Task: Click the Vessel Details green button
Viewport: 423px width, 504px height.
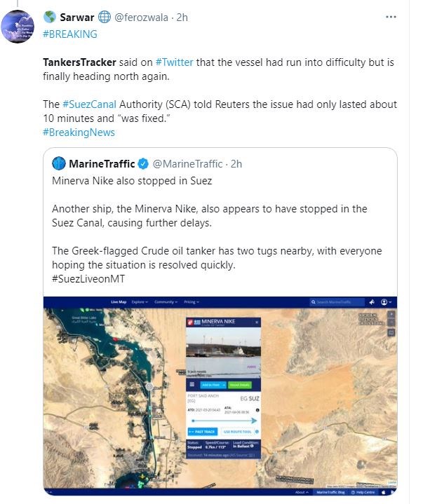Action: point(240,385)
